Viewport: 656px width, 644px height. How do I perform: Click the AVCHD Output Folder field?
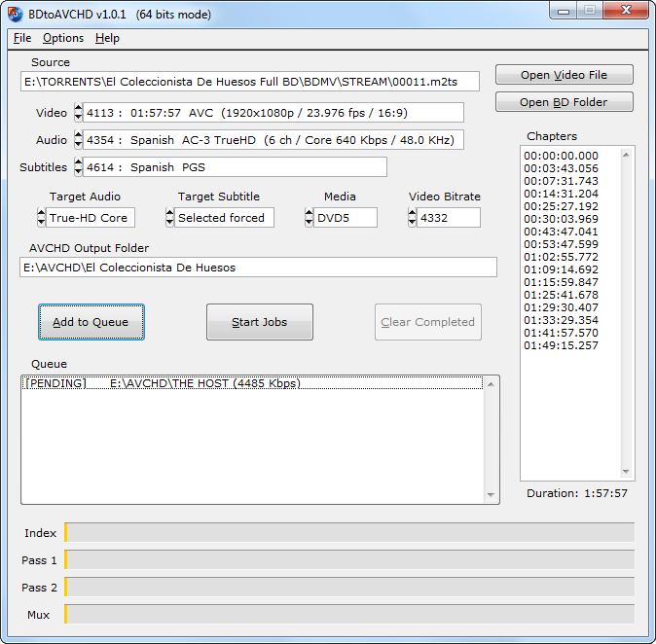pyautogui.click(x=258, y=268)
